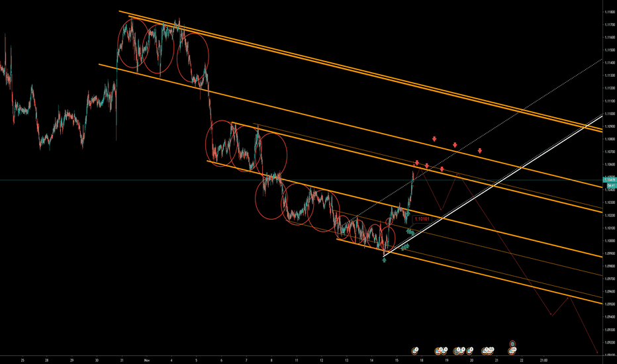Screen dimensions: 617x364
Task: Select the topmost orange channel line
Action: click(331, 58)
